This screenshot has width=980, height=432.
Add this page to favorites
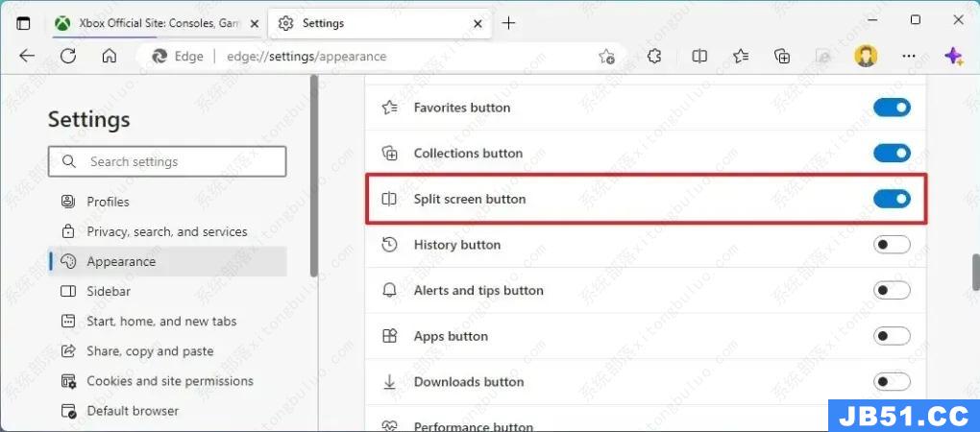click(606, 57)
